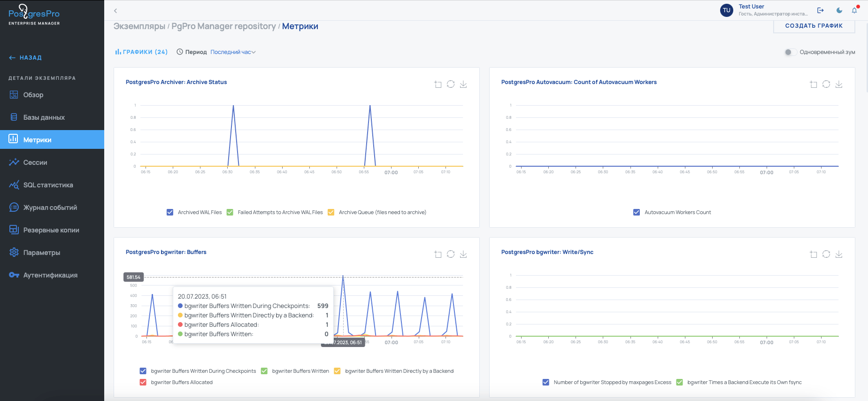Viewport: 868px width, 401px height.
Task: Crop-zoom icon on bgwriter Buffers chart
Action: click(438, 254)
